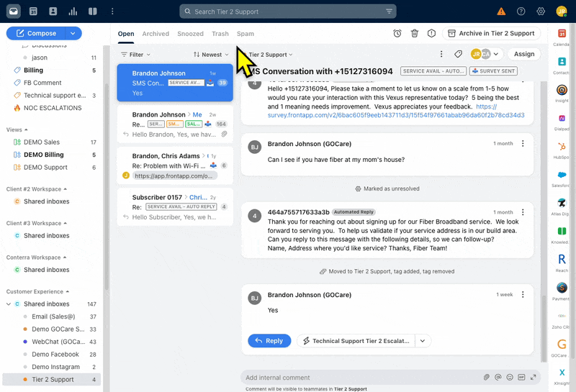Click Archive in Tier 2 Support button

pos(491,33)
